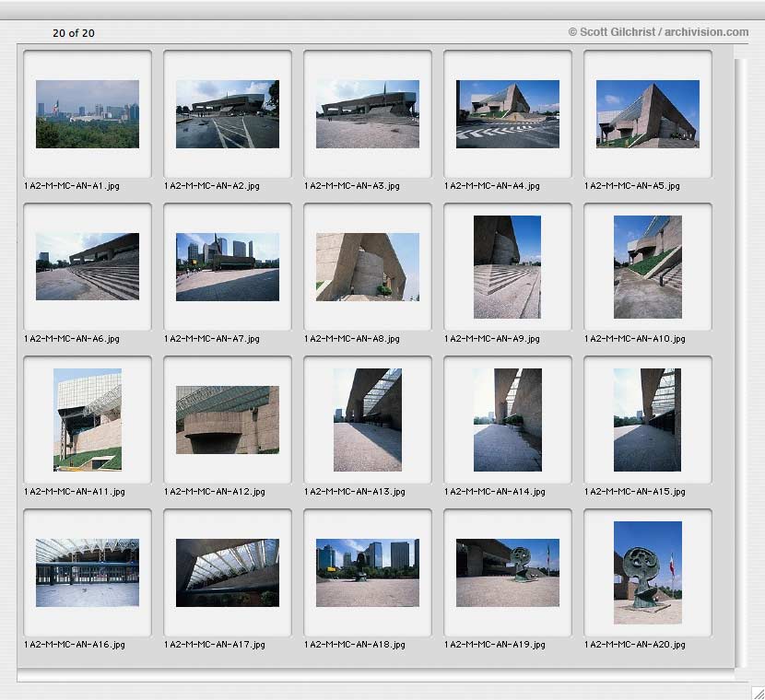Choose portrait thumbnail 1A2-M-MC-AN-A9.jpg
765x700 pixels.
point(508,266)
